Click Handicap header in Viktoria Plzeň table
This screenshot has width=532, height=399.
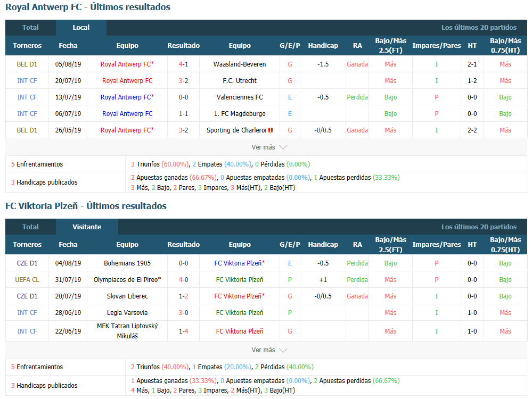323,244
